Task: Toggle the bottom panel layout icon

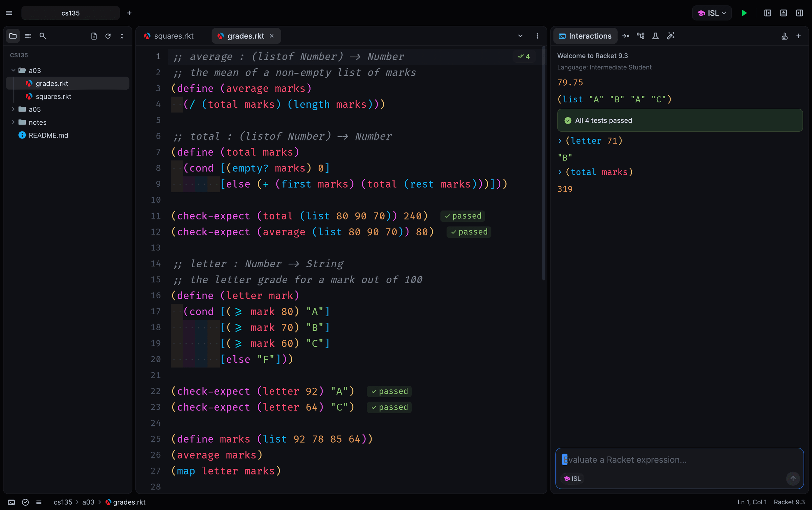Action: pos(784,13)
